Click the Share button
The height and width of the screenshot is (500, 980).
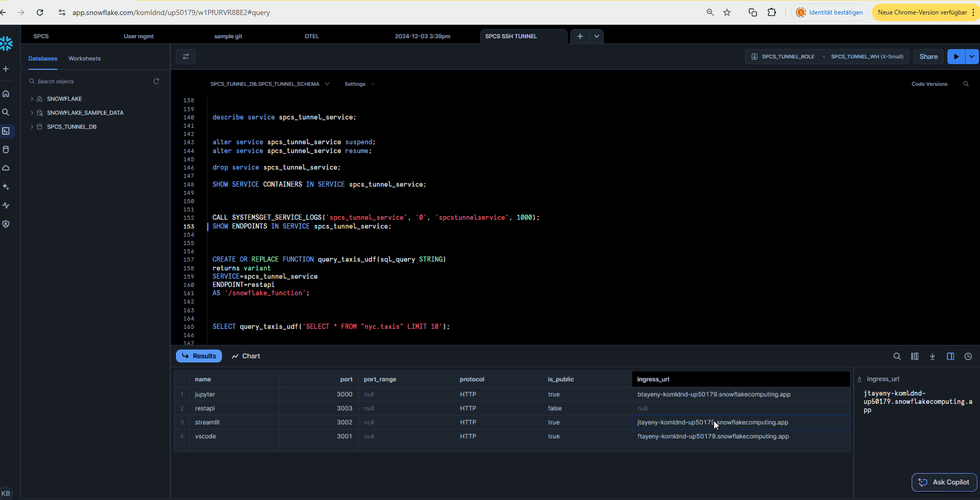[928, 57]
